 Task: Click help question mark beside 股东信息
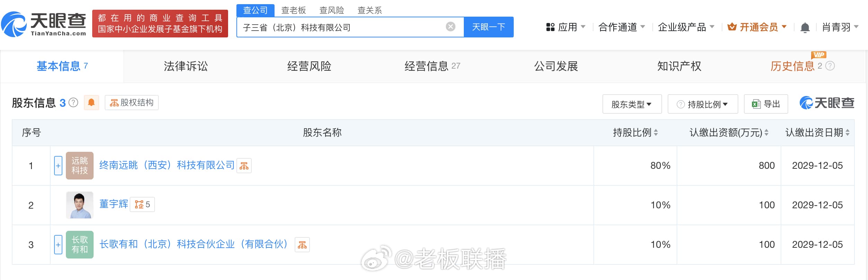(73, 103)
